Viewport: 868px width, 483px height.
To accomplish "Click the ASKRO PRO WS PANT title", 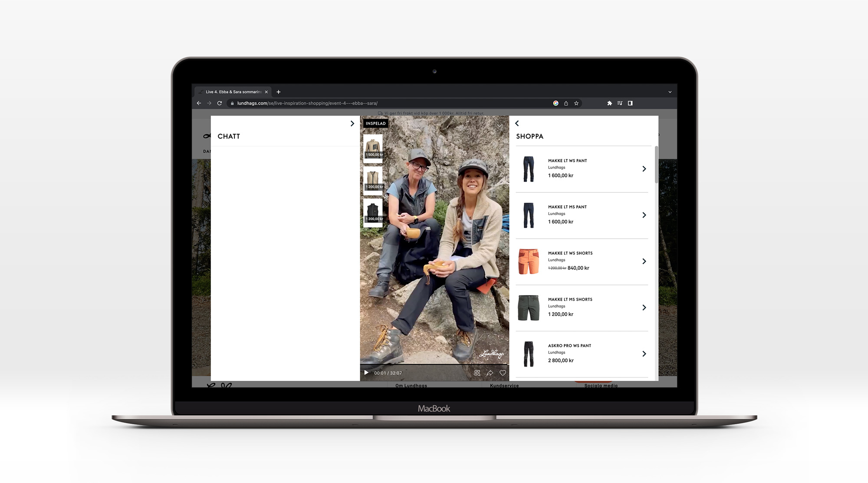I will tap(569, 346).
